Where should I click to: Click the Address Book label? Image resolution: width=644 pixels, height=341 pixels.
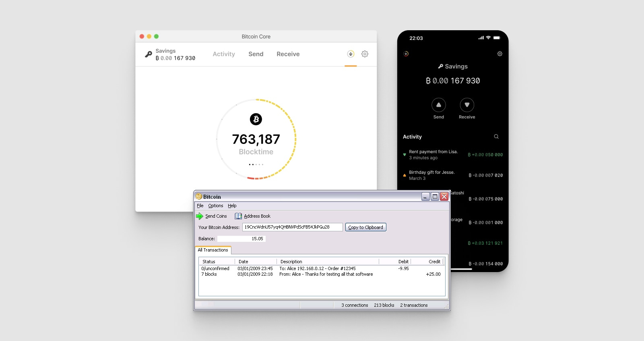tap(257, 216)
